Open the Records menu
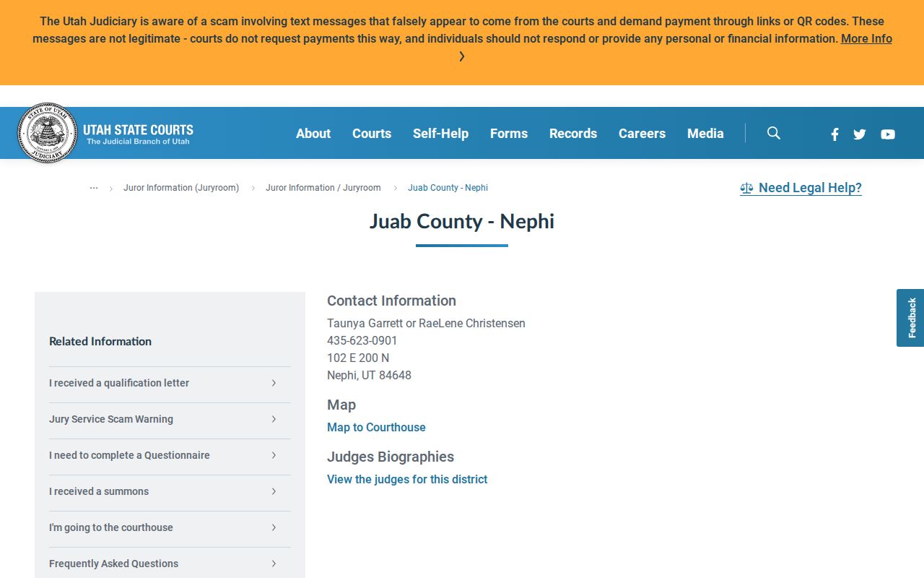 pyautogui.click(x=573, y=134)
